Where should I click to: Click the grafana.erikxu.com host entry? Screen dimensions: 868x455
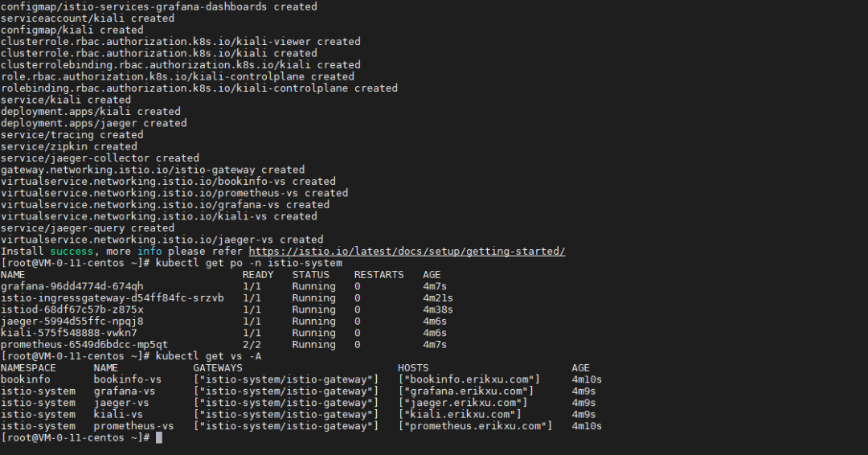(466, 391)
